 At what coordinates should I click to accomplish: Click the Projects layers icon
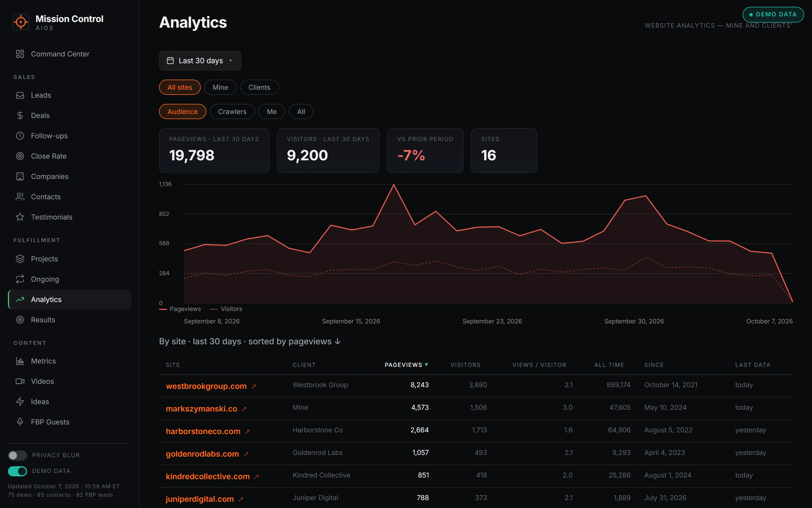tap(20, 259)
